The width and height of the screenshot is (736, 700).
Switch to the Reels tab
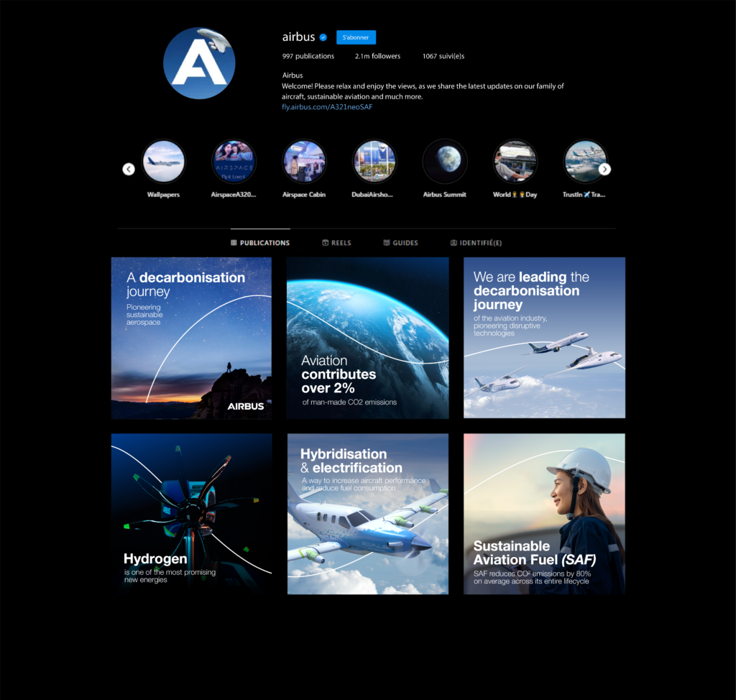point(336,243)
